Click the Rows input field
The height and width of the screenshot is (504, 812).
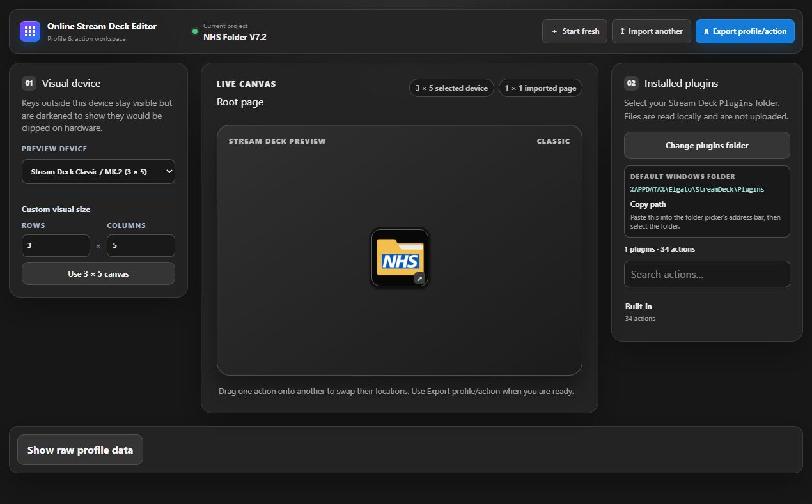click(x=56, y=245)
